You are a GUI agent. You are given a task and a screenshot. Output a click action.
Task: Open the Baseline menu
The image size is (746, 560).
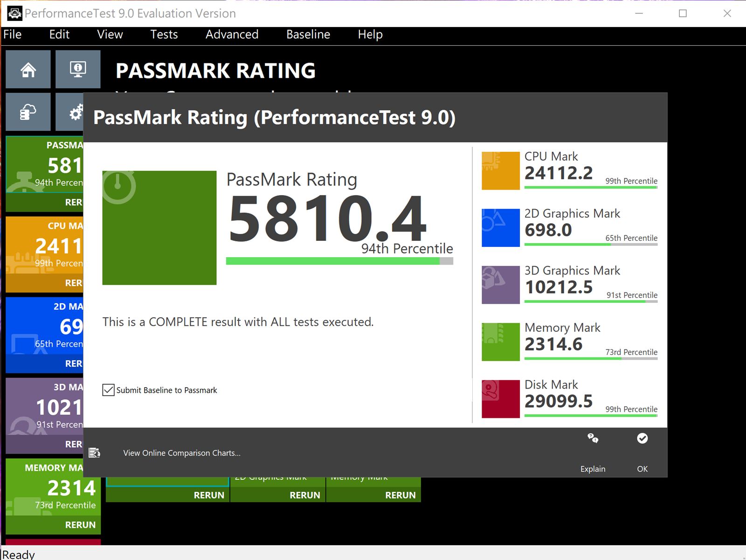[308, 34]
